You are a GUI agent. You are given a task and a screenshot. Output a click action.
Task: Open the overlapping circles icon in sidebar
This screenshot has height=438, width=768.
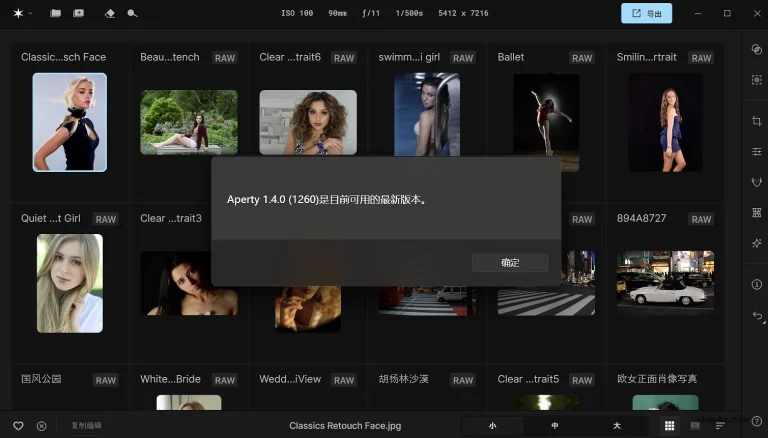coord(756,49)
